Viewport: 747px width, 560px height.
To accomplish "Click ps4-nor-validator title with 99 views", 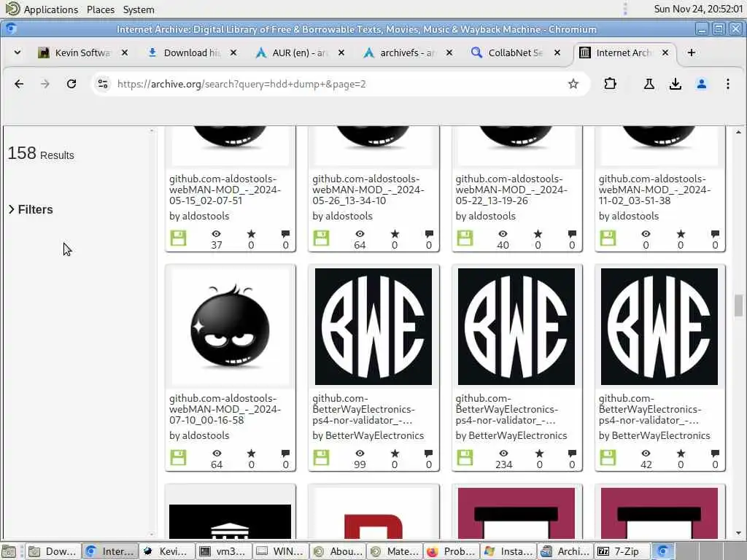I will coord(363,409).
